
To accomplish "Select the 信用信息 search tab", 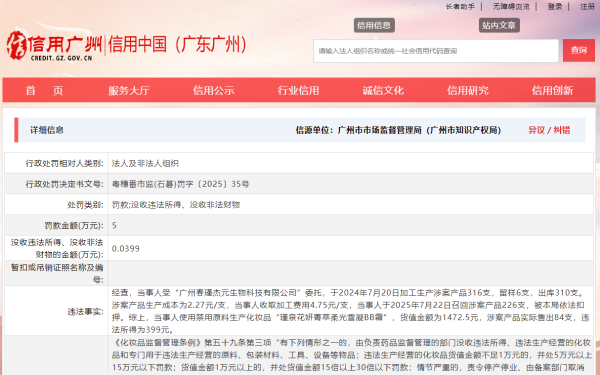I will pos(374,25).
